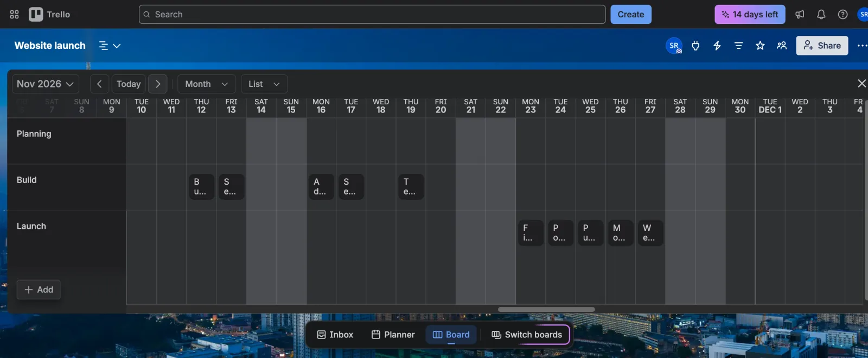Open the app switcher grid icon

pos(15,15)
